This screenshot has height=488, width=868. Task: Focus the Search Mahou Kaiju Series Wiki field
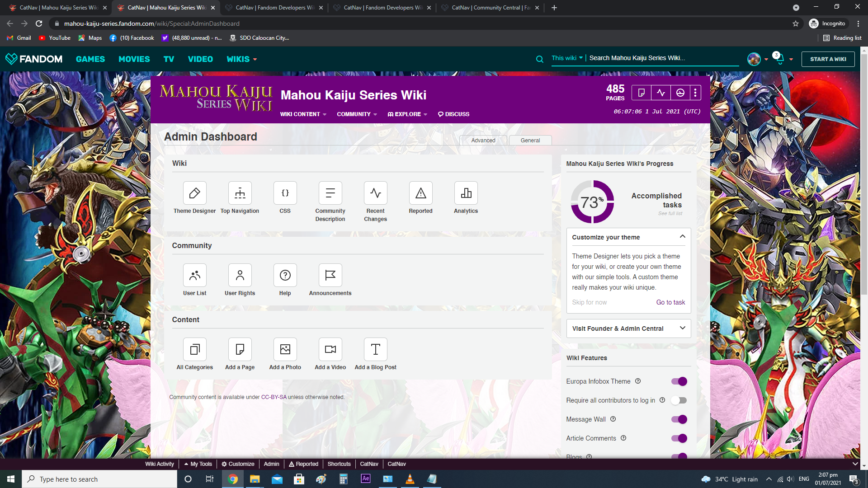[663, 58]
